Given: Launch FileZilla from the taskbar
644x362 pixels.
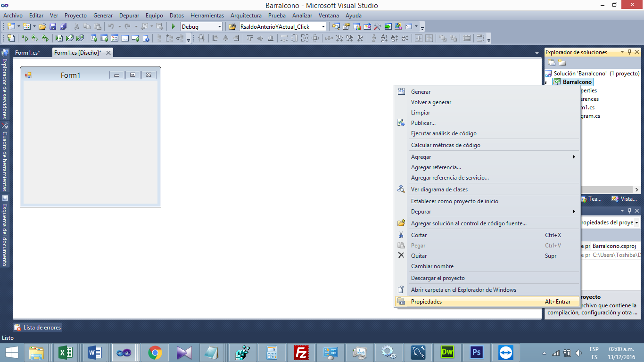Looking at the screenshot, I should point(301,352).
